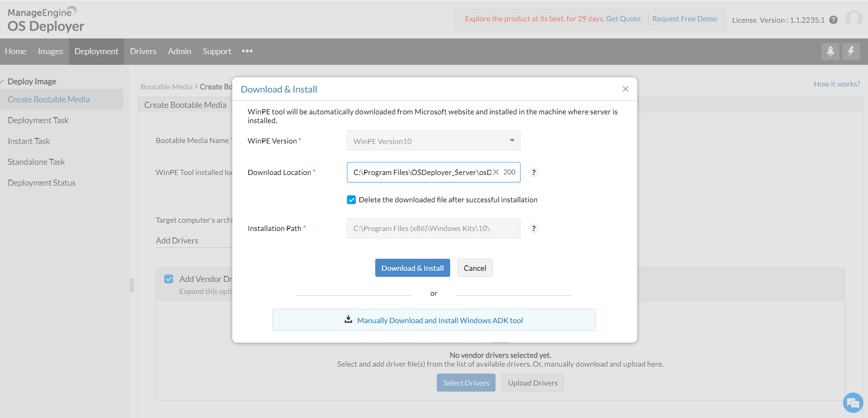Open the user profile avatar
This screenshot has height=418, width=868.
click(x=854, y=19)
